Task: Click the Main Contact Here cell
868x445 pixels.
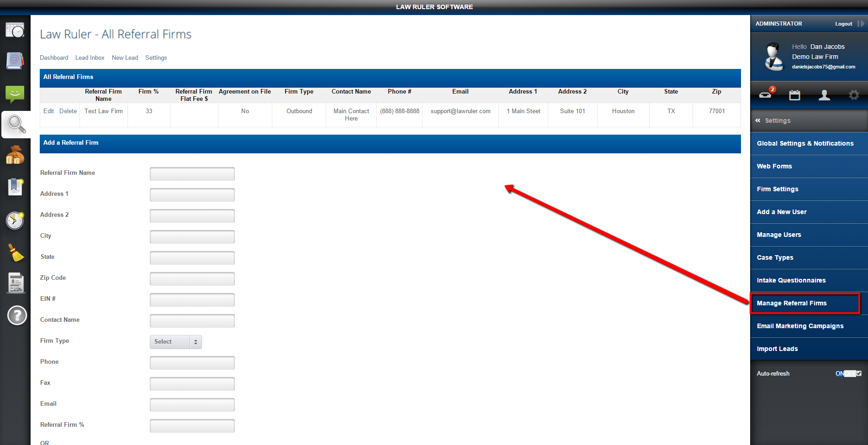Action: (x=351, y=115)
